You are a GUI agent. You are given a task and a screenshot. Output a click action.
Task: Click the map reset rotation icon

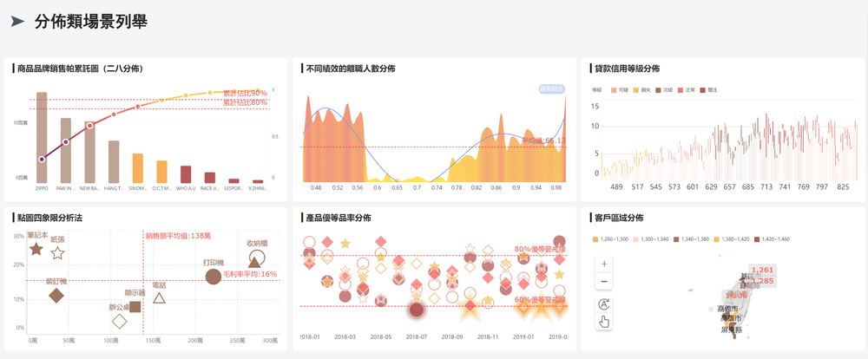604,304
